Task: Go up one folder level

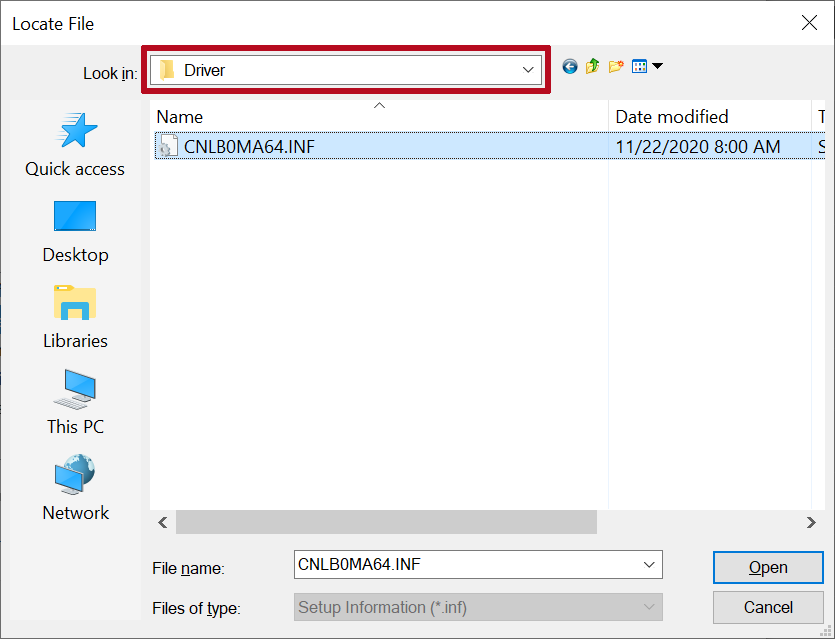Action: click(593, 67)
